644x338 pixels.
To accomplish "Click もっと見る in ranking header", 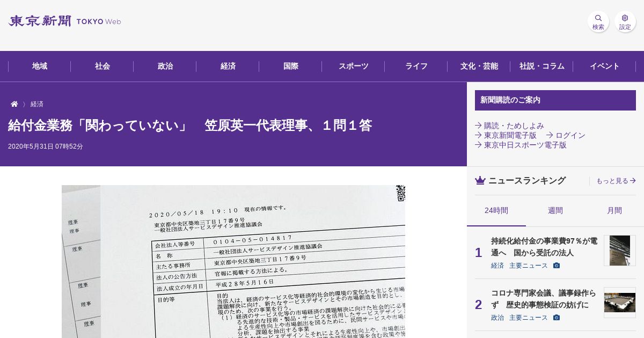I will [616, 181].
